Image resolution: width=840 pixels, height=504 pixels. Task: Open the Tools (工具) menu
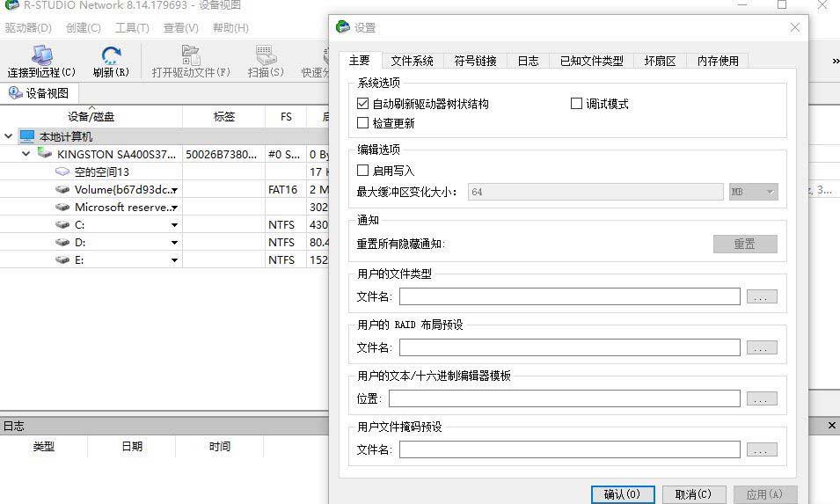132,28
